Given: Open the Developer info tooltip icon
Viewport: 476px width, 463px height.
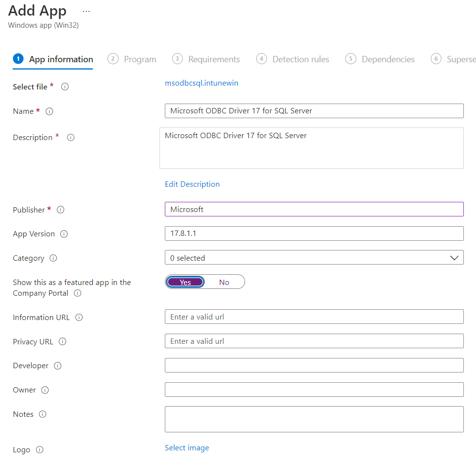Looking at the screenshot, I should point(57,366).
